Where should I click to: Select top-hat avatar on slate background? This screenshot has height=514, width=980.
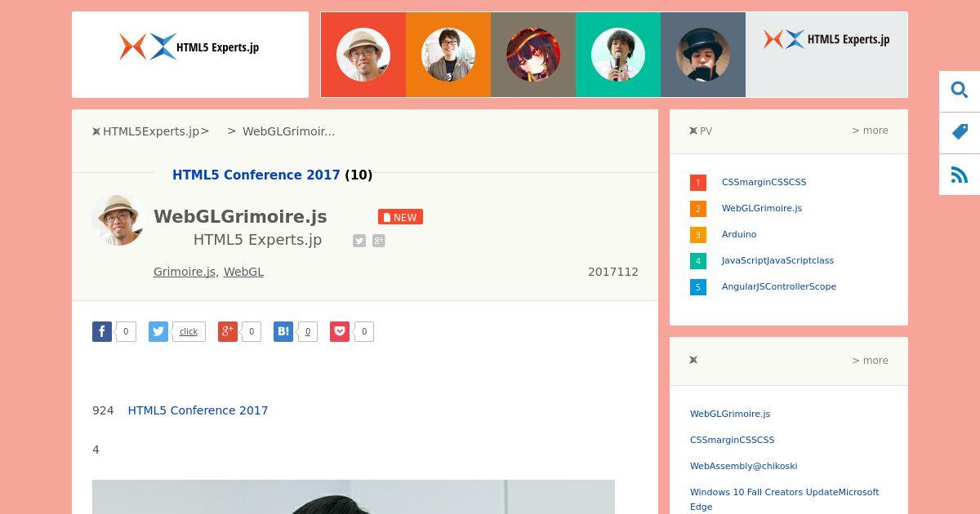[x=703, y=55]
